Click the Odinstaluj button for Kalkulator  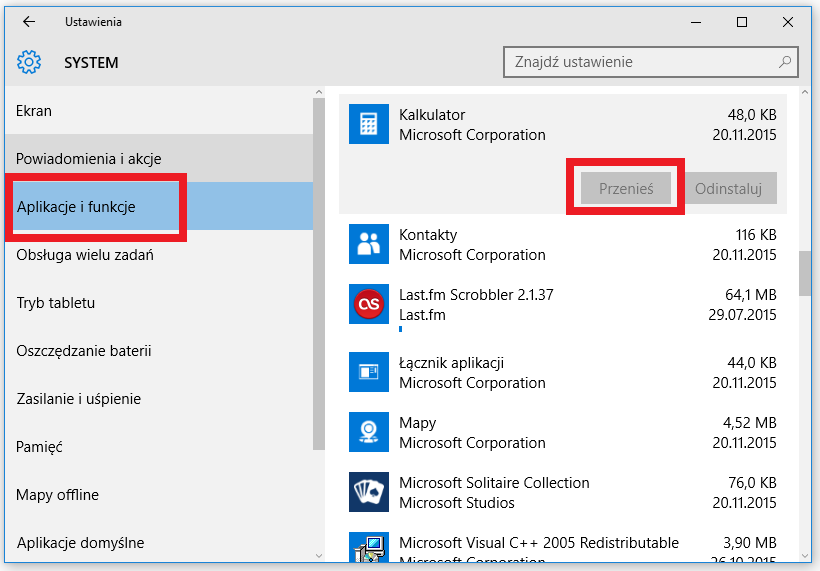728,188
